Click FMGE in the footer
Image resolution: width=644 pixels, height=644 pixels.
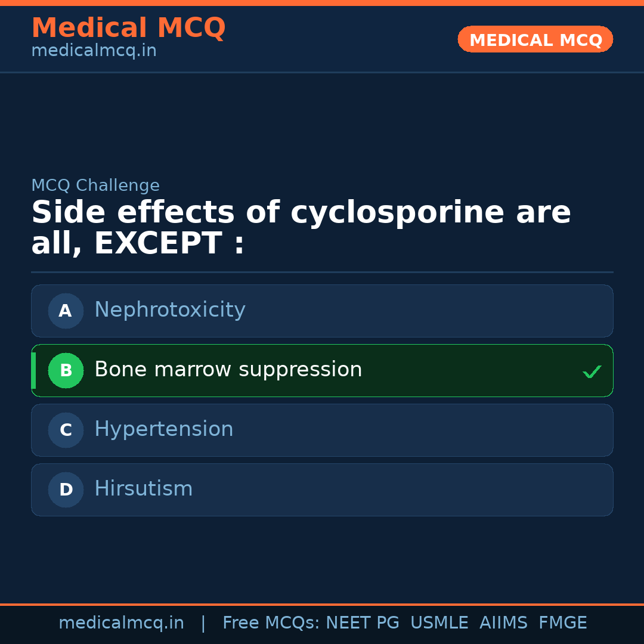tap(562, 623)
